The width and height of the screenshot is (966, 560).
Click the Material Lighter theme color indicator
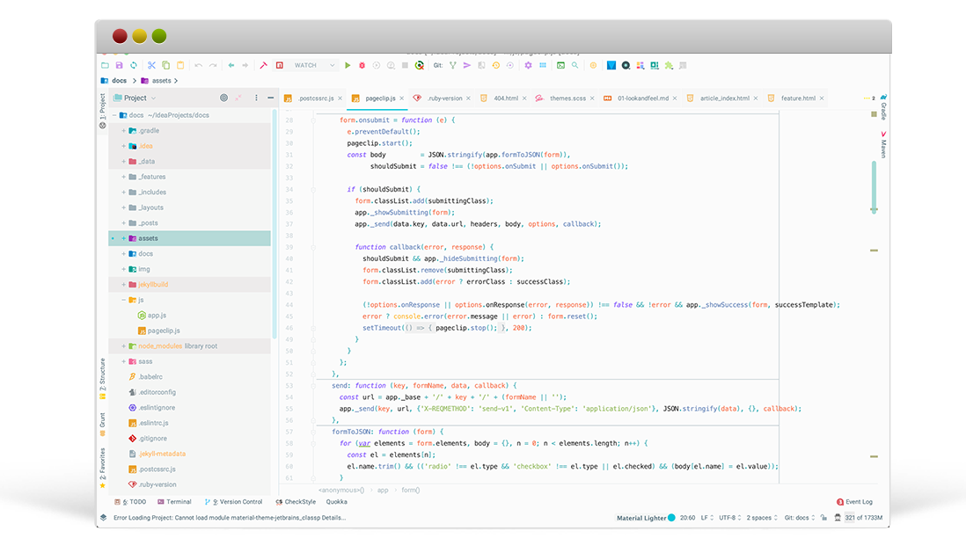671,518
